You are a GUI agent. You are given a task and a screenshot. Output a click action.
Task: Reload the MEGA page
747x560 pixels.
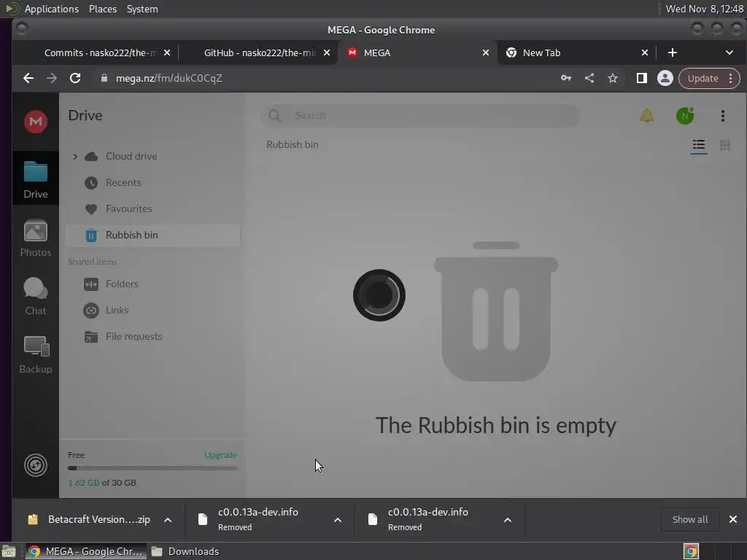point(75,78)
